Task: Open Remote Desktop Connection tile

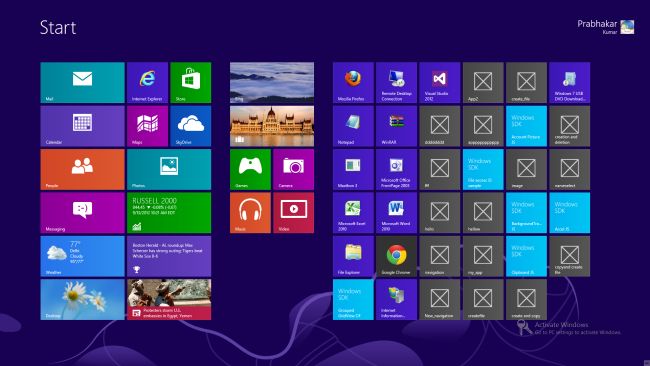Action: point(396,82)
